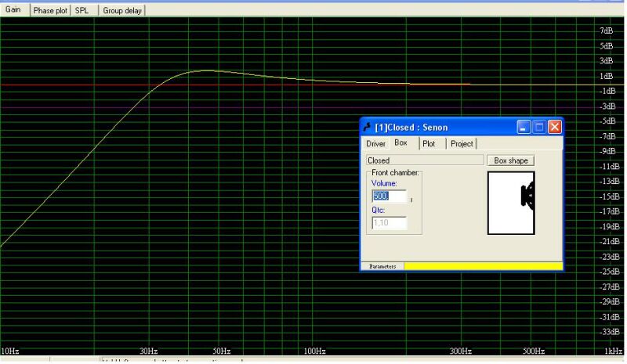Close the Closed : Senon window

(x=555, y=127)
